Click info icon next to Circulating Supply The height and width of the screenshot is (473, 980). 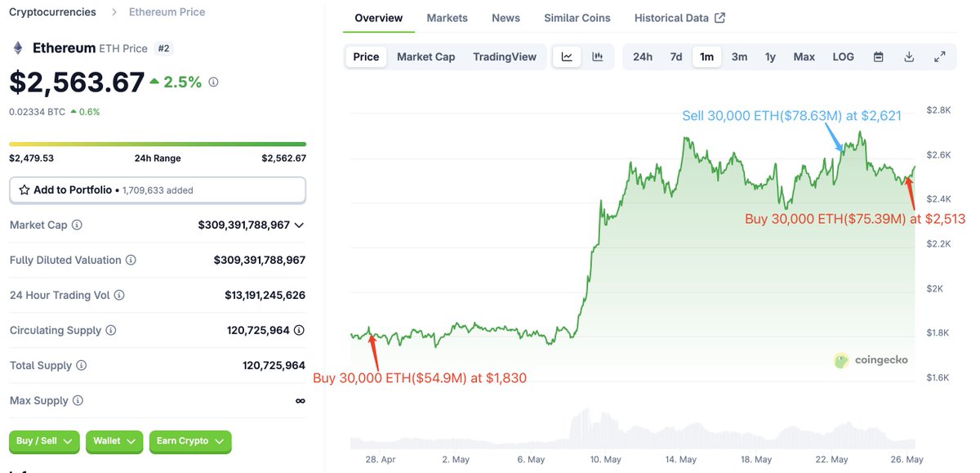point(110,331)
